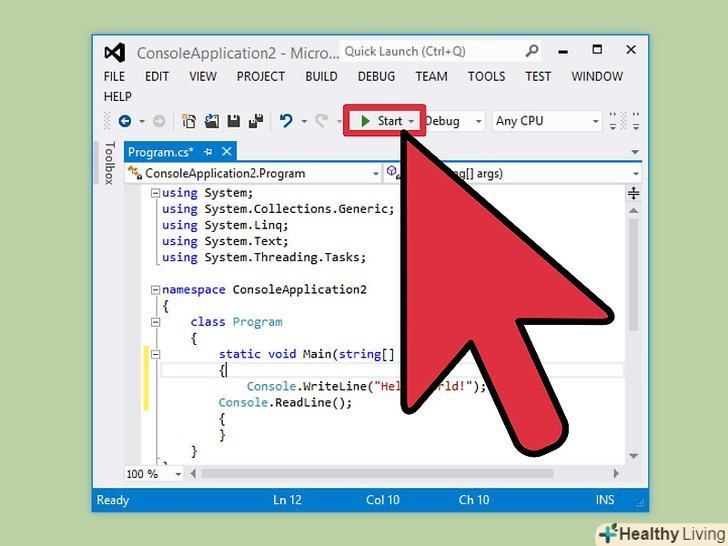The width and height of the screenshot is (728, 546).
Task: Open the TEST menu
Action: [538, 77]
